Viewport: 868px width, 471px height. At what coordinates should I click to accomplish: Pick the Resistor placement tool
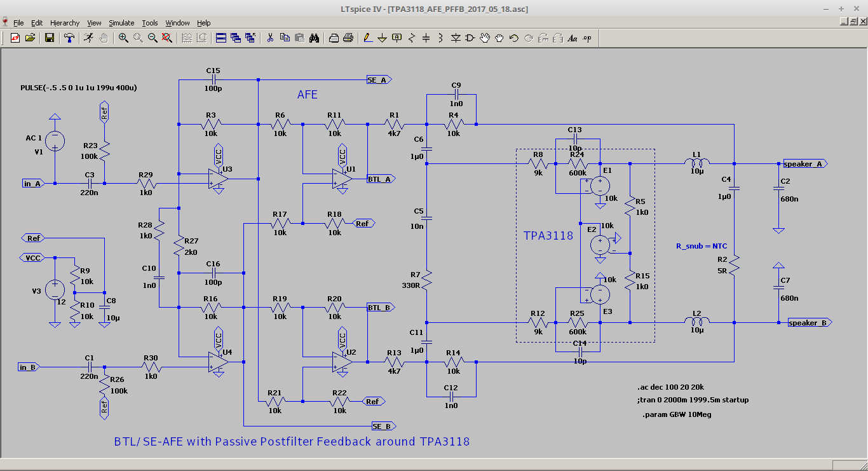(412, 38)
